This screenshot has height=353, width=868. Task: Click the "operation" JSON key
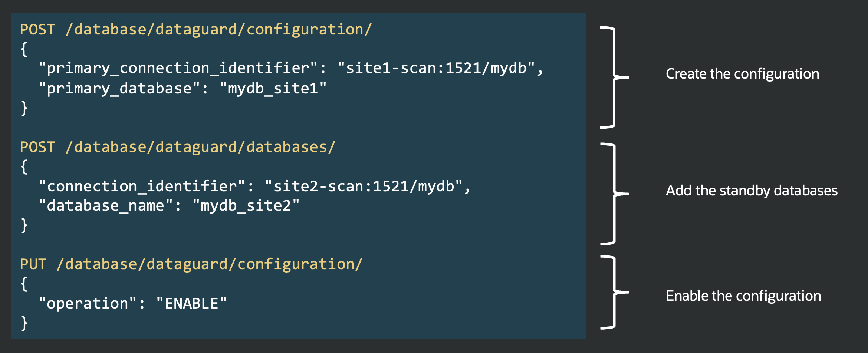(x=87, y=304)
